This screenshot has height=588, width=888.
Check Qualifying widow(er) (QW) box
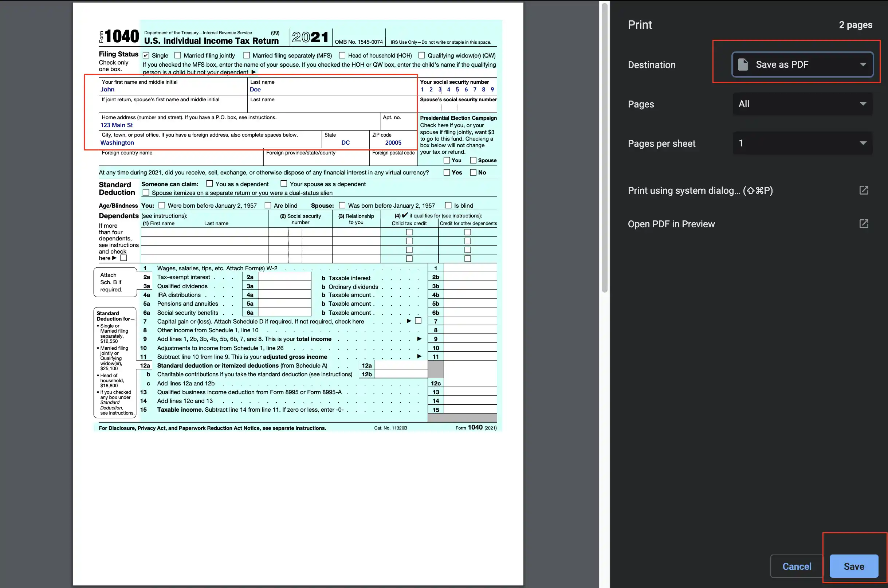tap(421, 55)
